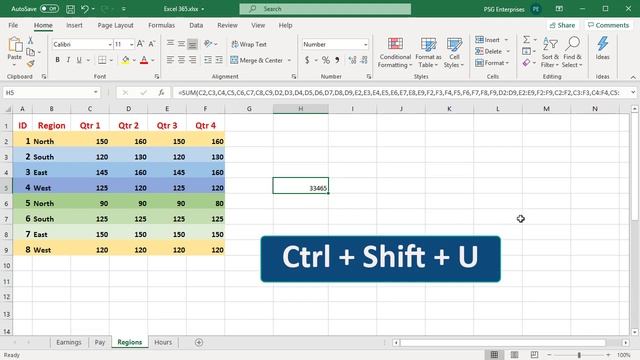The width and height of the screenshot is (640, 360).
Task: Open Conditional Formatting menu
Action: [395, 53]
